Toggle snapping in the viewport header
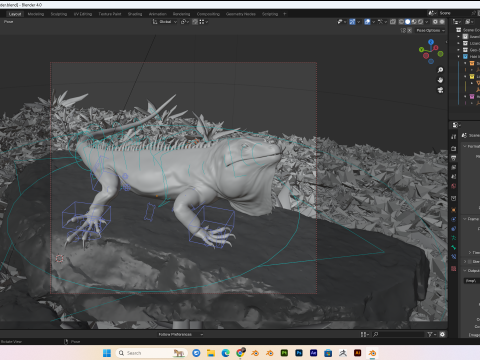This screenshot has height=360, width=480. click(x=195, y=22)
